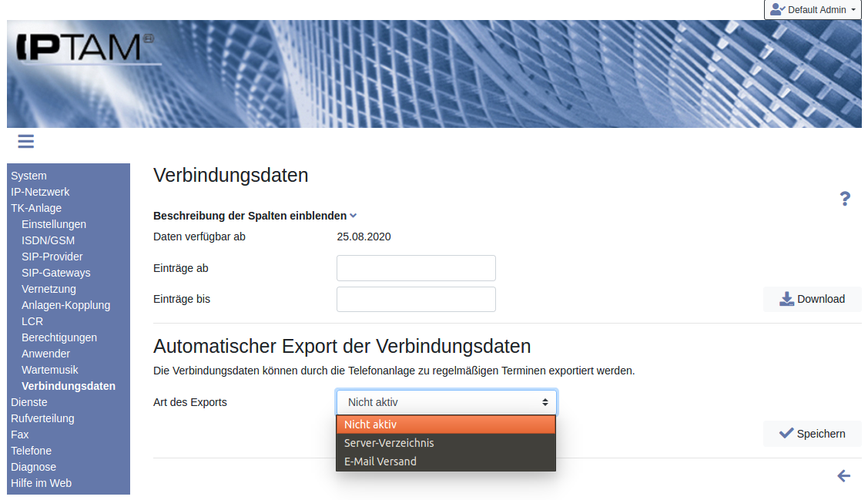
Task: Click the Einträge bis input field
Action: pyautogui.click(x=416, y=299)
